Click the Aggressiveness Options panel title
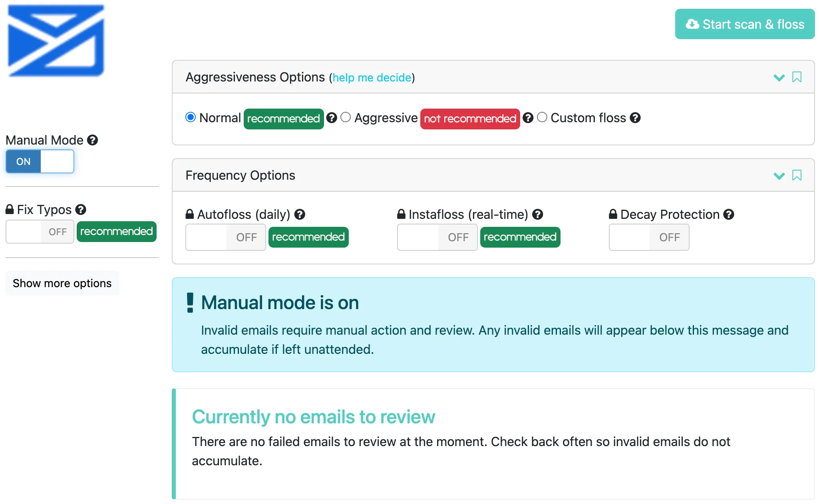 [255, 77]
